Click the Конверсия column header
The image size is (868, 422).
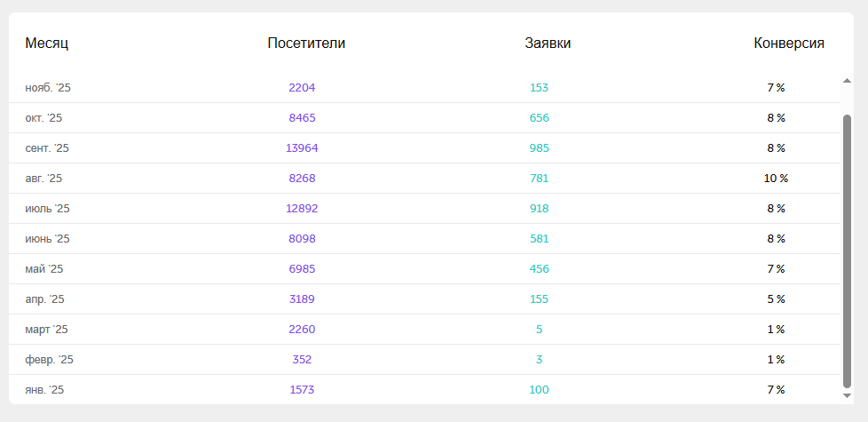[x=789, y=43]
